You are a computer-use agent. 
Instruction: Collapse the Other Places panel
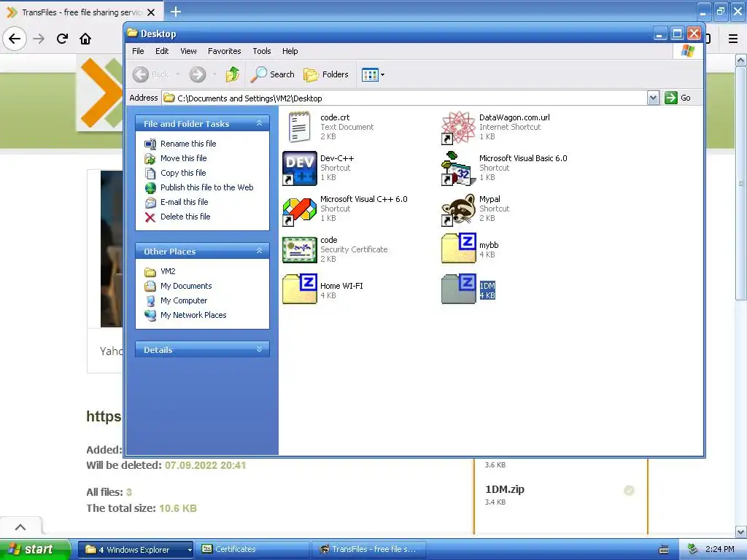259,251
